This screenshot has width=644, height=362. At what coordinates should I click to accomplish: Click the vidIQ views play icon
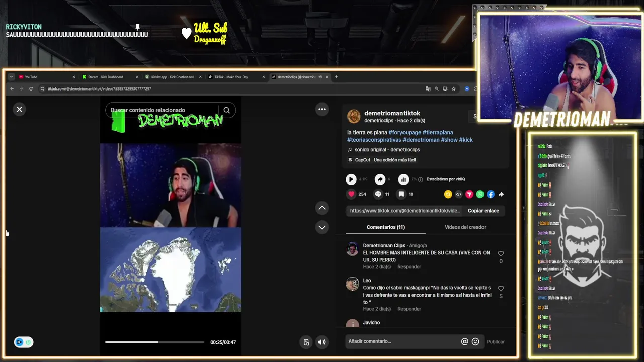351,179
